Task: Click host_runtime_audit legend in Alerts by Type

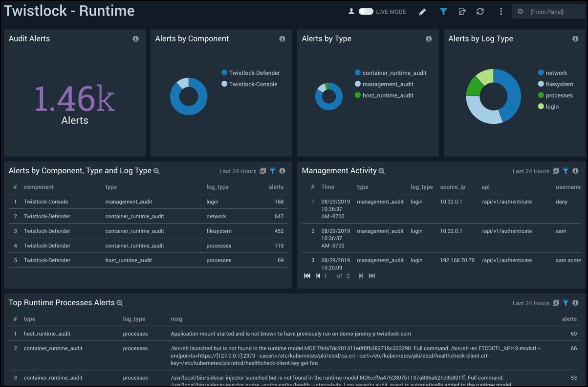Action: coord(388,95)
